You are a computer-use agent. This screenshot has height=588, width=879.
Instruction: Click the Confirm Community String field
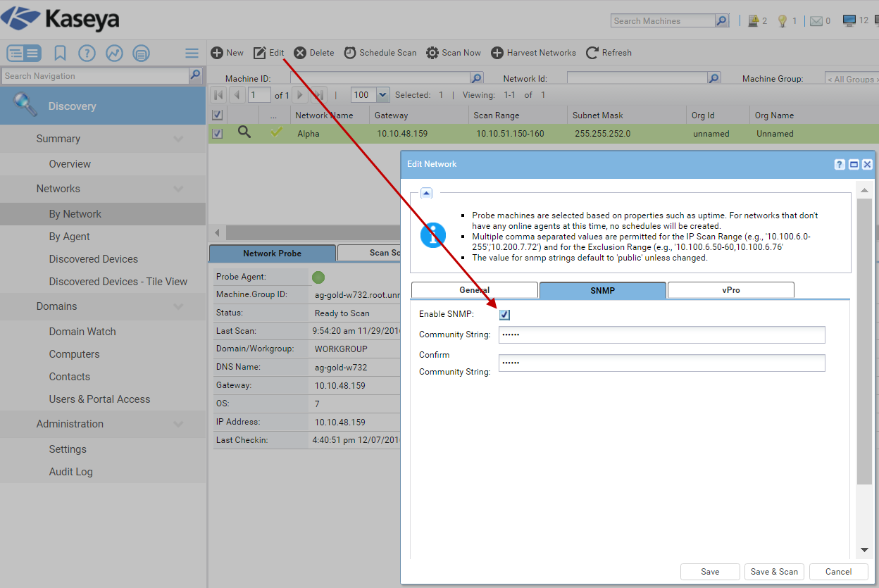[x=661, y=363]
